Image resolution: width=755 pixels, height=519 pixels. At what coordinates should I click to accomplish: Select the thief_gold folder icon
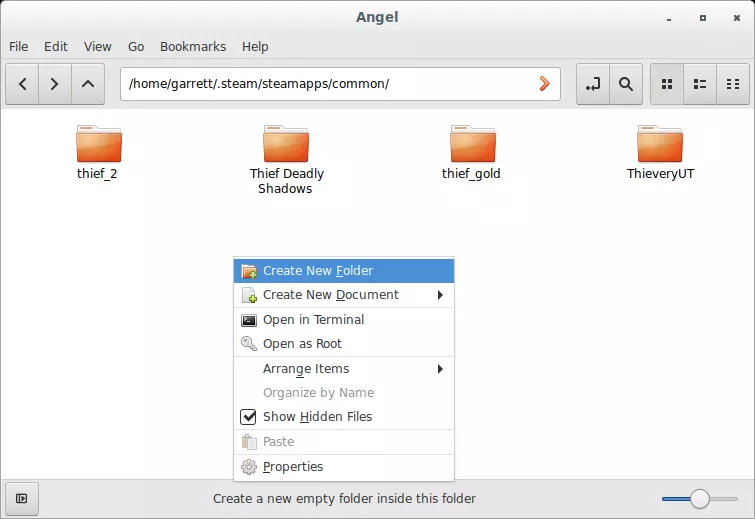(x=473, y=143)
